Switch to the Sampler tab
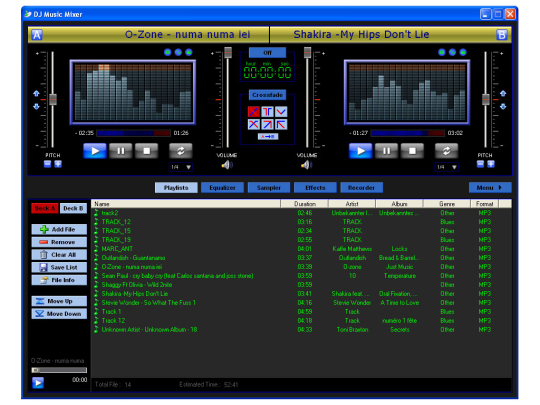Image resolution: width=540 pixels, height=405 pixels. point(269,188)
